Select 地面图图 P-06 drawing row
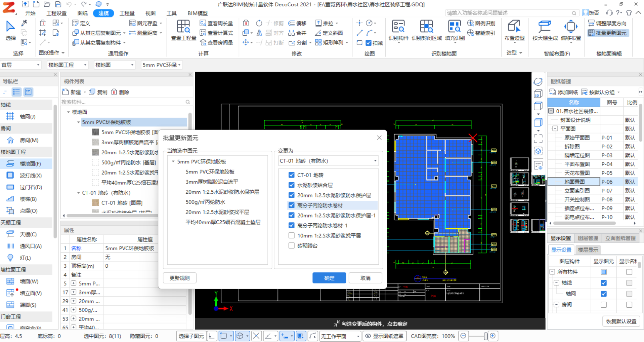The height and width of the screenshot is (342, 644). 593,182
